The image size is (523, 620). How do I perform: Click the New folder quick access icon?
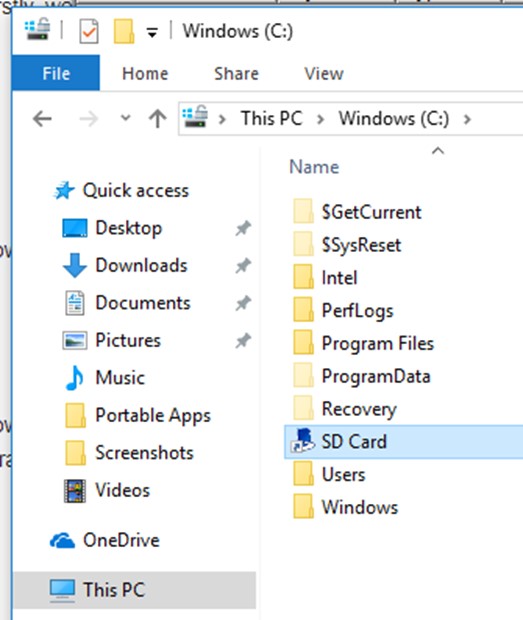tap(124, 31)
